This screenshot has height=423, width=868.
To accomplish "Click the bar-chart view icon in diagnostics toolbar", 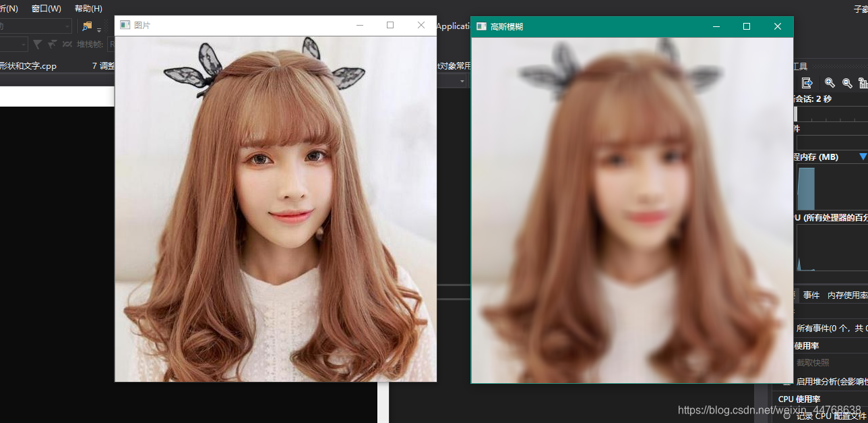I will (863, 82).
